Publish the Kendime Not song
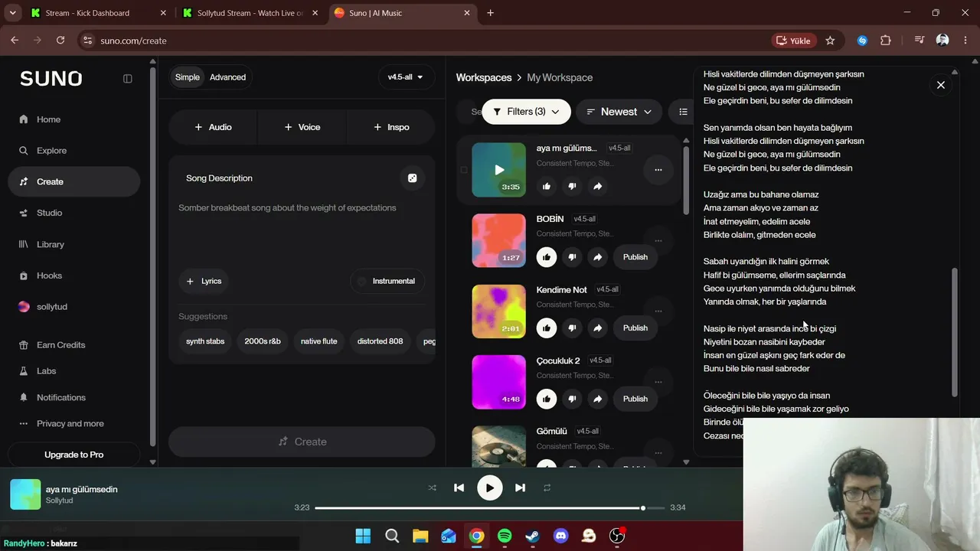Screen dimensions: 980x551 pyautogui.click(x=635, y=328)
